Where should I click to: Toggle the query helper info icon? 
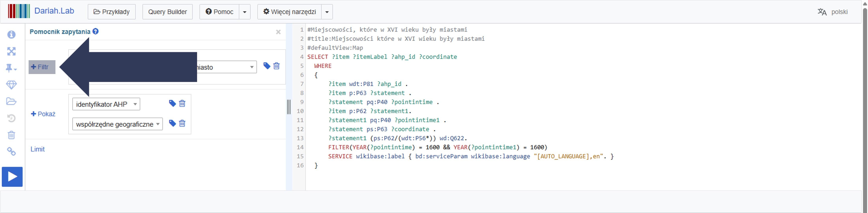11,35
